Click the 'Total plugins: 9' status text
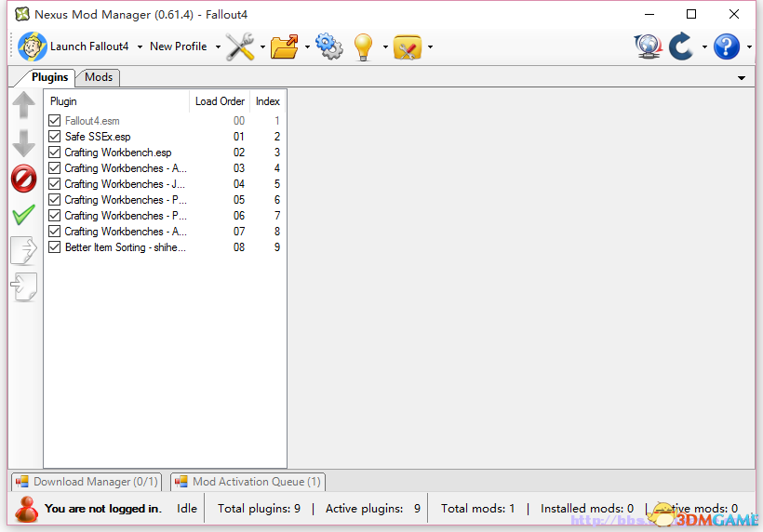 click(x=259, y=509)
